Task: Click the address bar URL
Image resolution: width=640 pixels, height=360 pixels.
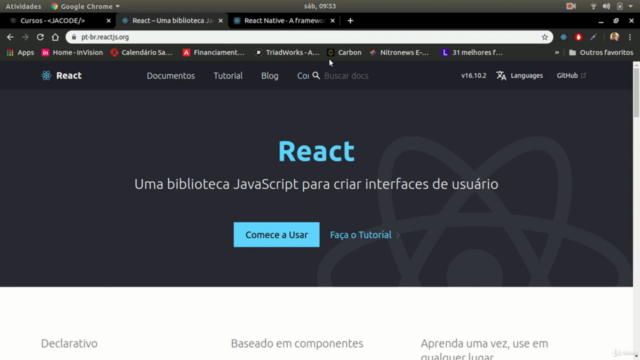Action: click(x=105, y=37)
